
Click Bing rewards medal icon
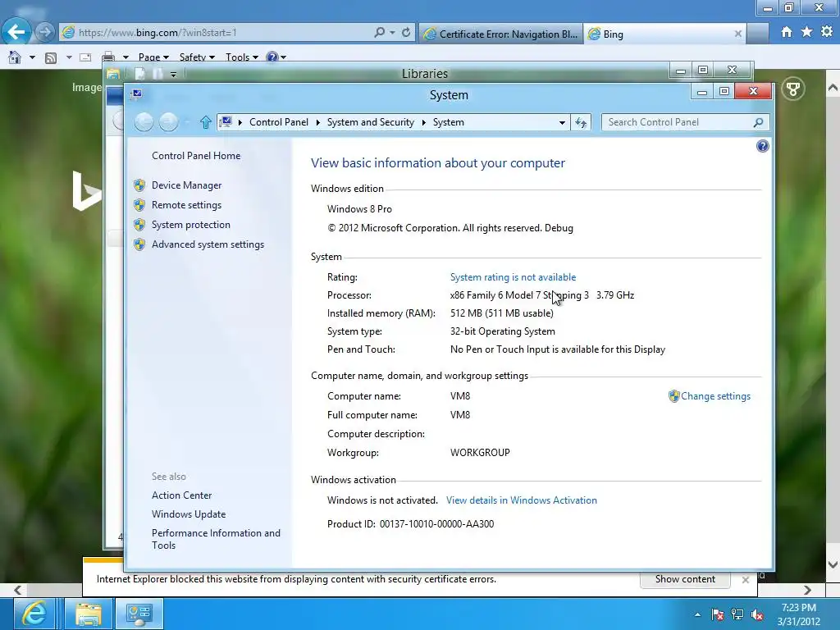click(x=793, y=89)
